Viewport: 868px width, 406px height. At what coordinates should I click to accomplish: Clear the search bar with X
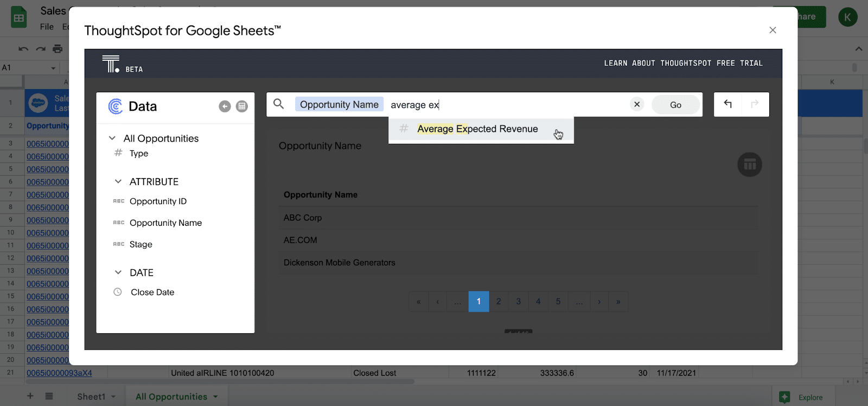point(637,104)
